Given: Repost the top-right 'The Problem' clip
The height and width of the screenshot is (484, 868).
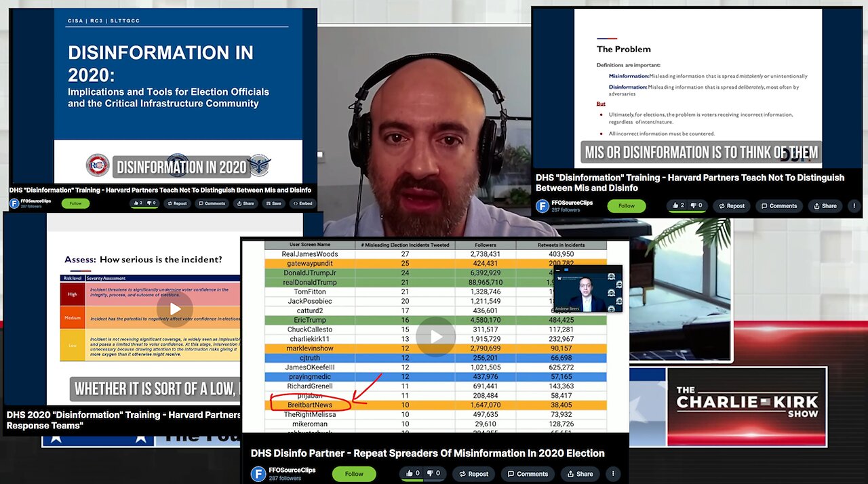Looking at the screenshot, I should pyautogui.click(x=732, y=205).
